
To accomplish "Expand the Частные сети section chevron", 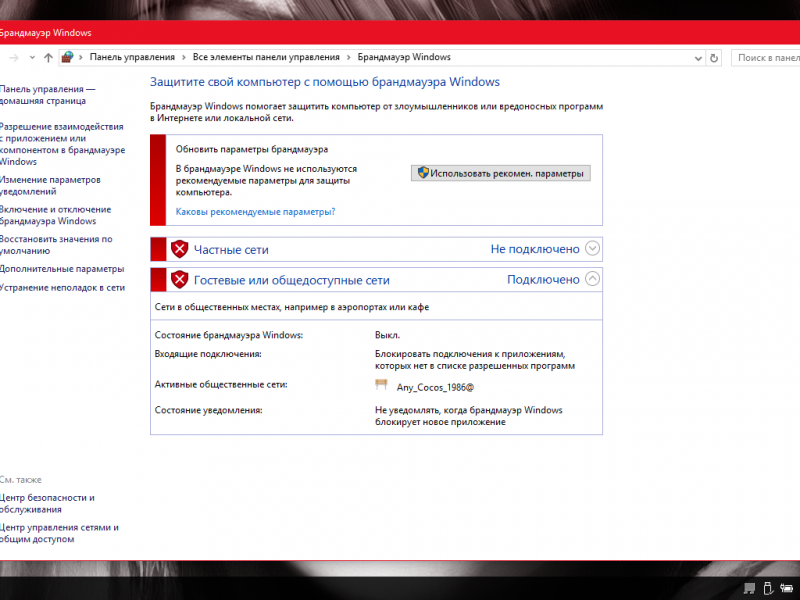I will (x=592, y=248).
